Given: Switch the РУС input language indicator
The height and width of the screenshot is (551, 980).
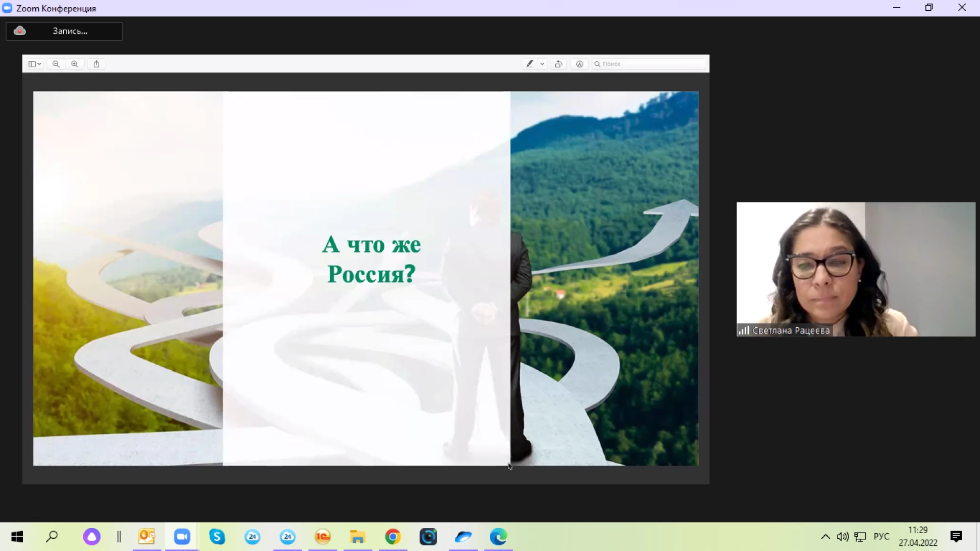Looking at the screenshot, I should click(881, 537).
